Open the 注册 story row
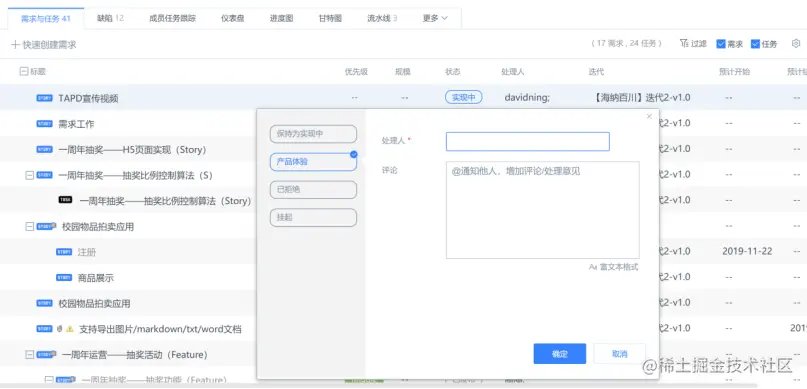 (x=87, y=252)
